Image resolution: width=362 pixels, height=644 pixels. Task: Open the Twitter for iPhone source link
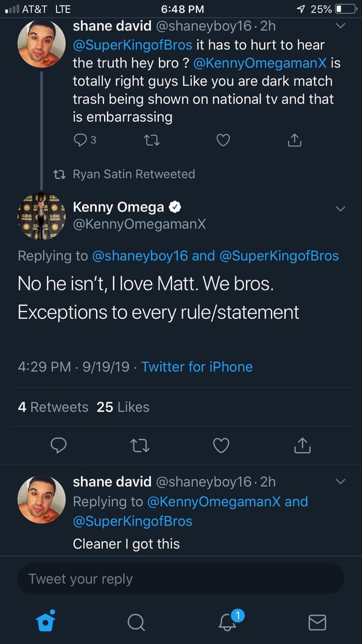coord(197,366)
